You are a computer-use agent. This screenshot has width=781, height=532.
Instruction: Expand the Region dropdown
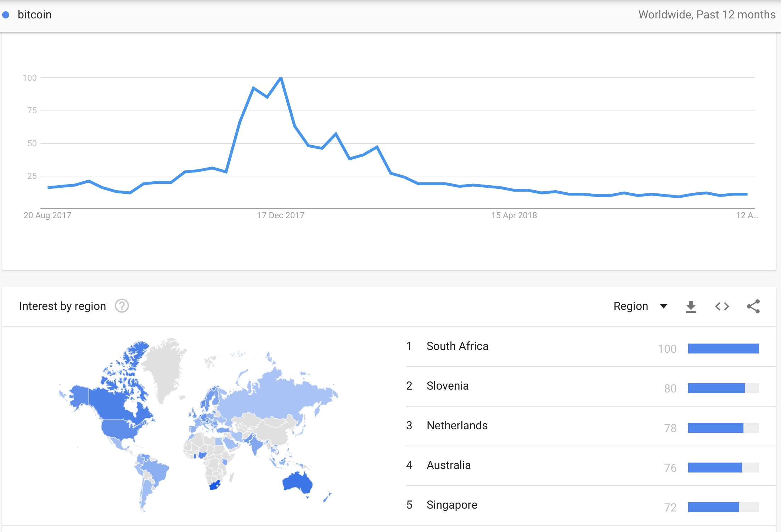pos(640,306)
